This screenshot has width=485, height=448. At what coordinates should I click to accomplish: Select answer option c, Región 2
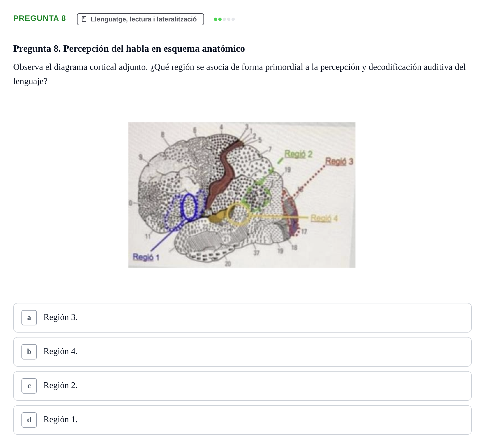242,386
